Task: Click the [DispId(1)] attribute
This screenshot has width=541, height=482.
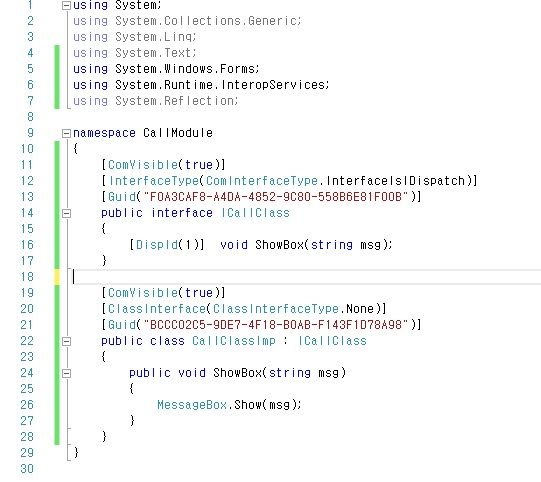Action: [x=167, y=245]
